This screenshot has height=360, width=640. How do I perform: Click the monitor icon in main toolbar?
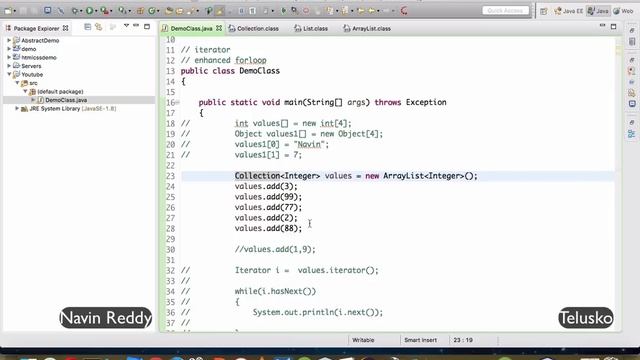(48, 10)
